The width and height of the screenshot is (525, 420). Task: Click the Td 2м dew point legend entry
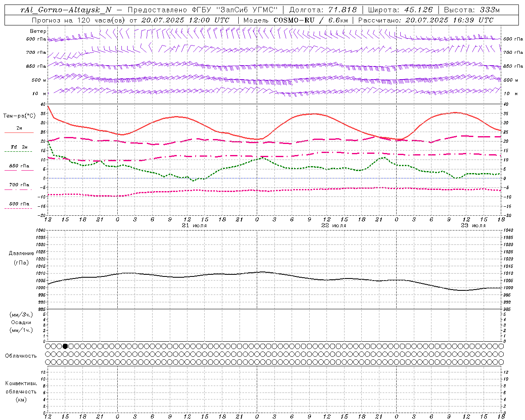click(x=19, y=147)
